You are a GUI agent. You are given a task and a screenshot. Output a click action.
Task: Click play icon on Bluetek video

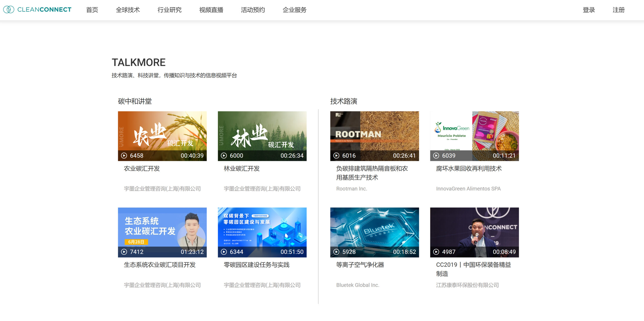(336, 252)
